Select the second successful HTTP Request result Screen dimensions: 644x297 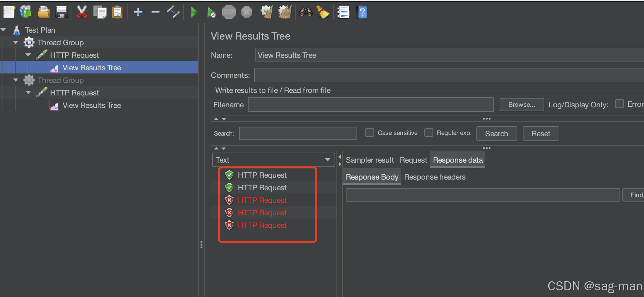(262, 187)
